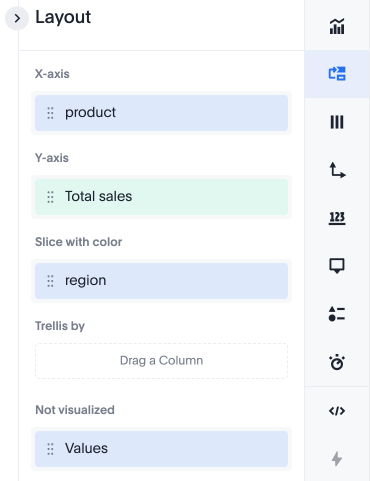
Task: Collapse the Layout panel with chevron button
Action: (x=17, y=18)
